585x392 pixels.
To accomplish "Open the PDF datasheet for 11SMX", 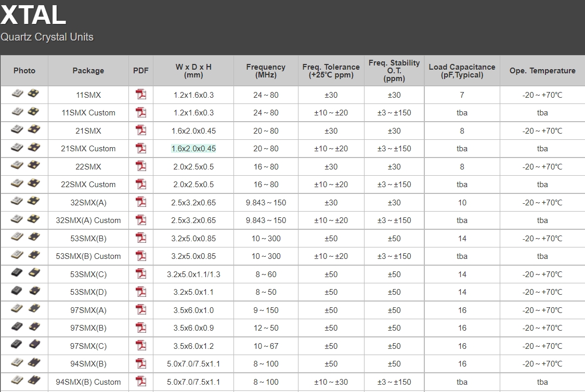I will [x=141, y=95].
